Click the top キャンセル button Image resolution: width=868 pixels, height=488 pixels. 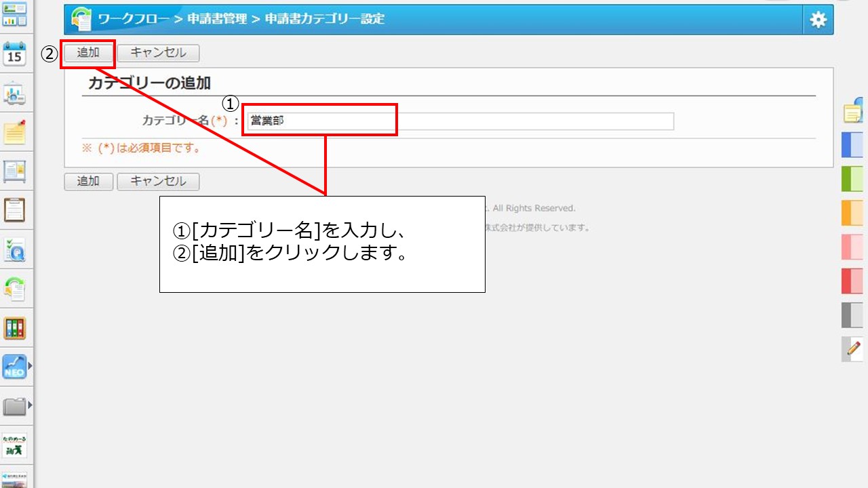pyautogui.click(x=158, y=53)
